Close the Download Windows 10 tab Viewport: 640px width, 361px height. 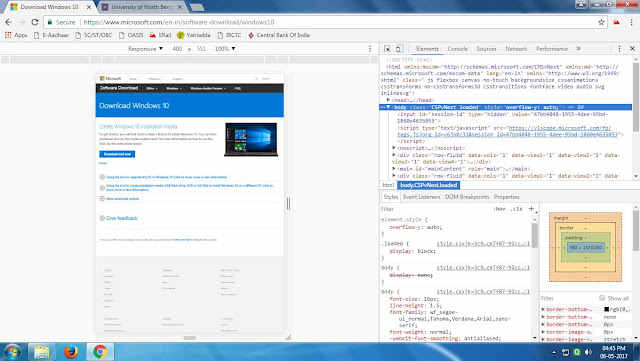coord(89,7)
